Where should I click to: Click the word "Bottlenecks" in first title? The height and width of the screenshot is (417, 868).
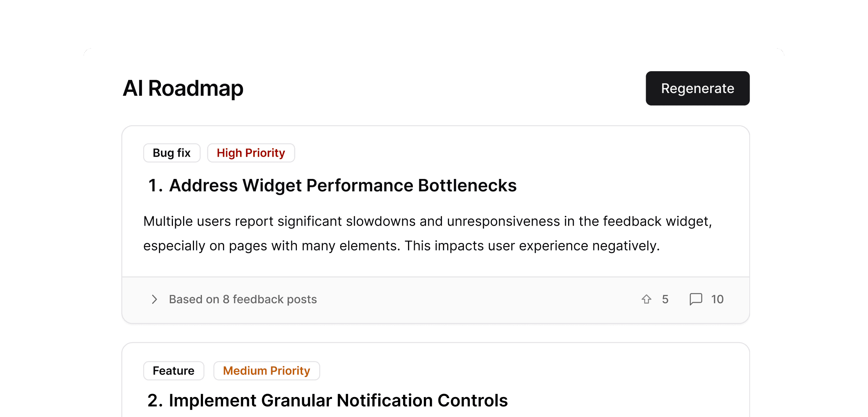click(x=467, y=185)
